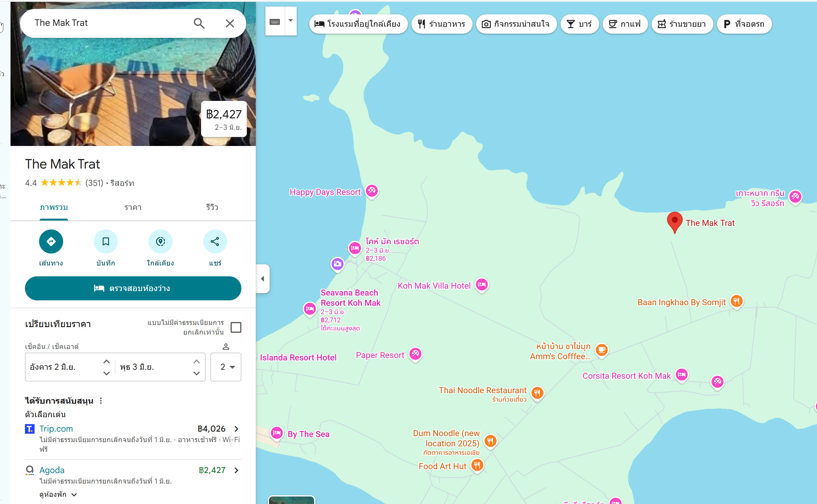Open the keyboard input tools dropdown arrow

pyautogui.click(x=291, y=21)
